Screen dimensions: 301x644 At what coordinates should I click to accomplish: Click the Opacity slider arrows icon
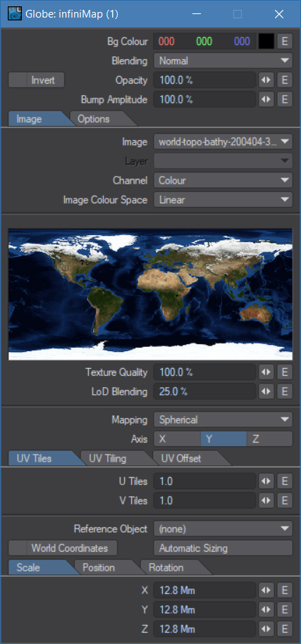click(266, 80)
